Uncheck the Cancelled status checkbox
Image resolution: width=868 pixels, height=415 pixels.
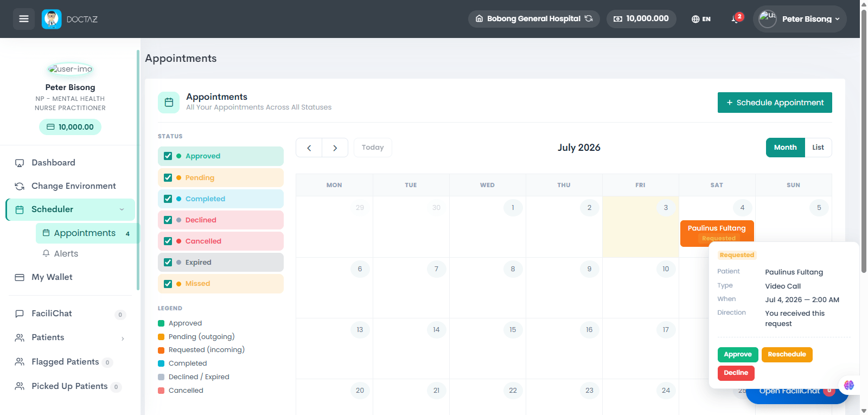(168, 241)
